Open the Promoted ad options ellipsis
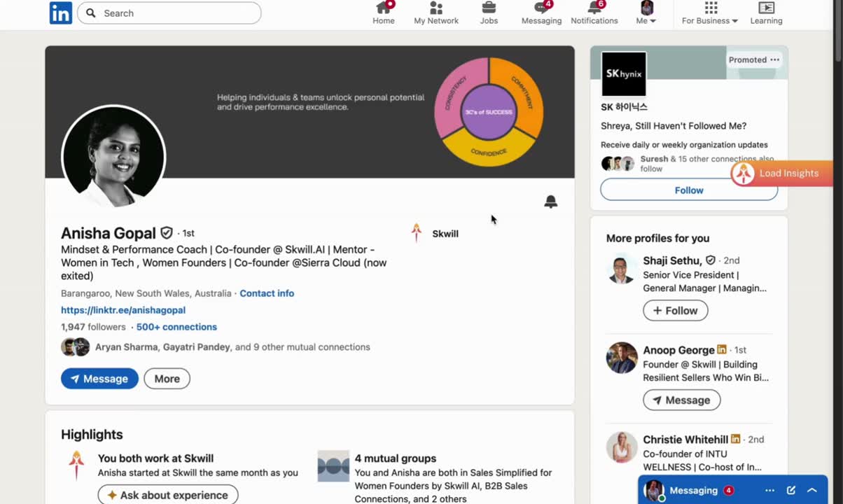 tap(775, 59)
